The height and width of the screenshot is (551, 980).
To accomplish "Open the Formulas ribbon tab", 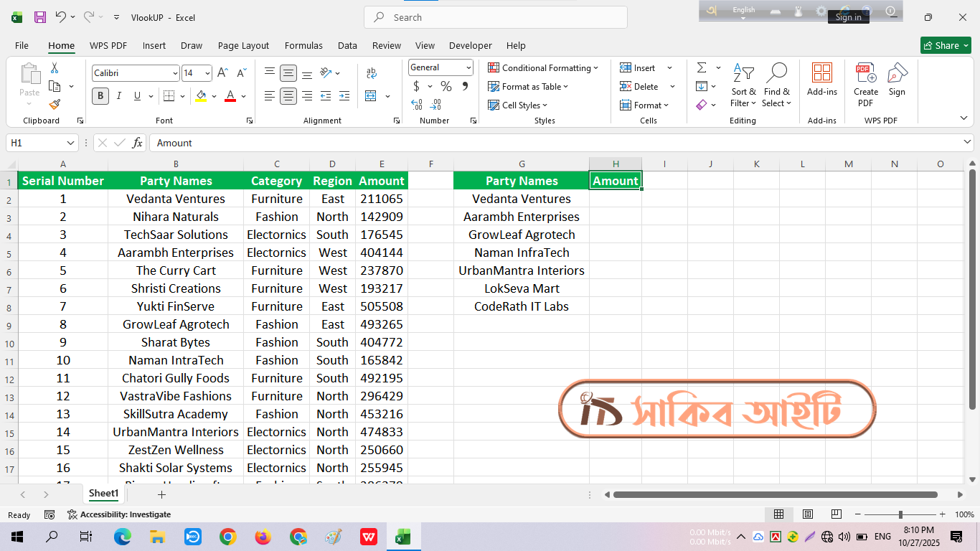I will 303,45.
